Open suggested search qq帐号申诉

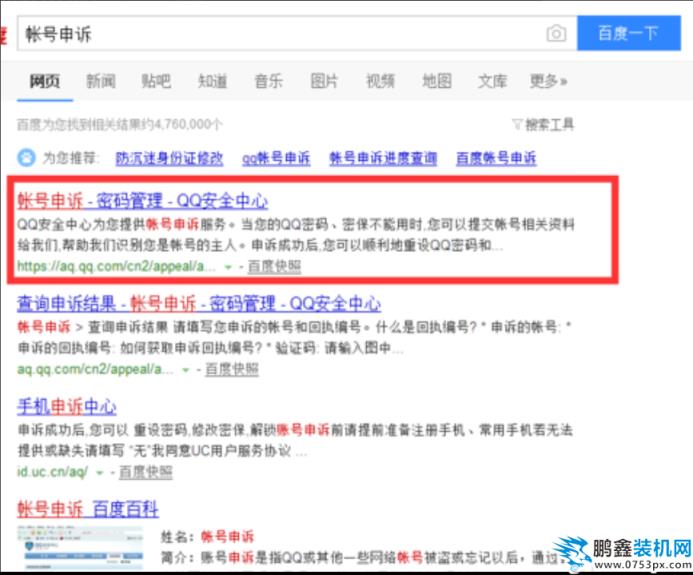click(276, 158)
